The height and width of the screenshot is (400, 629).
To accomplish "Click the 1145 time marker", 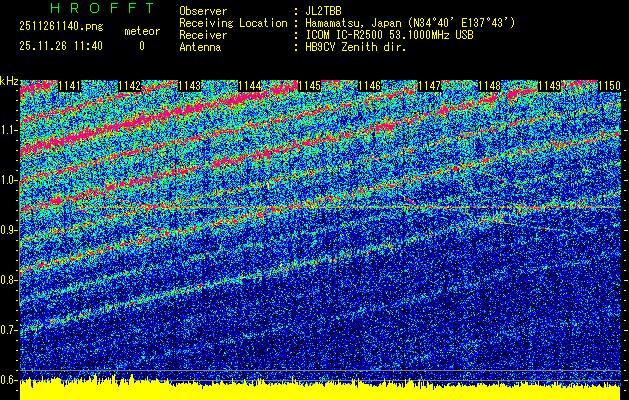I will tap(309, 87).
